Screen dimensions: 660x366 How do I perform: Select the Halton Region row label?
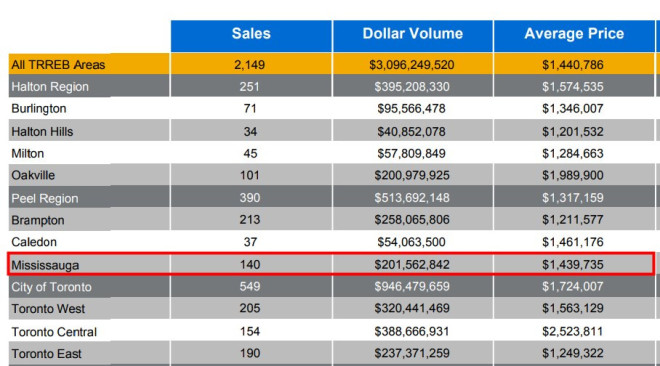point(50,87)
